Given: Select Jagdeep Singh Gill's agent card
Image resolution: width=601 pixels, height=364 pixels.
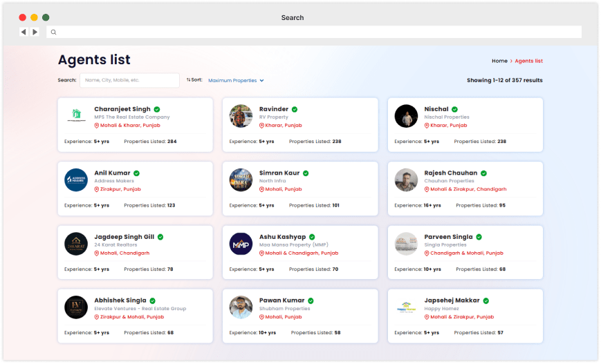Looking at the screenshot, I should pyautogui.click(x=135, y=251).
